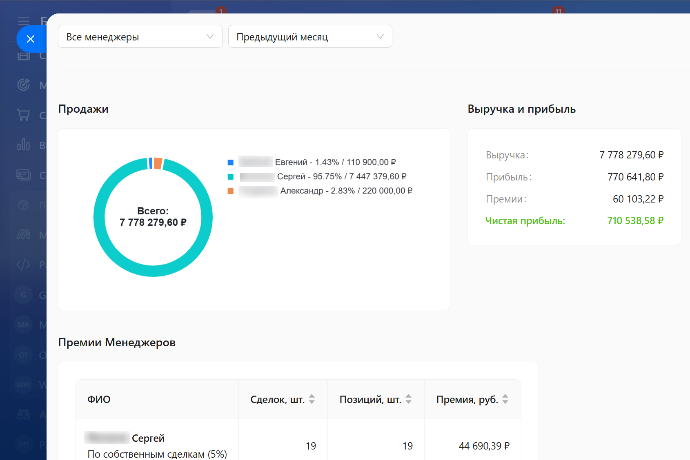Click the "ФИО" column header
Viewport: 690px width, 460px height.
point(99,400)
